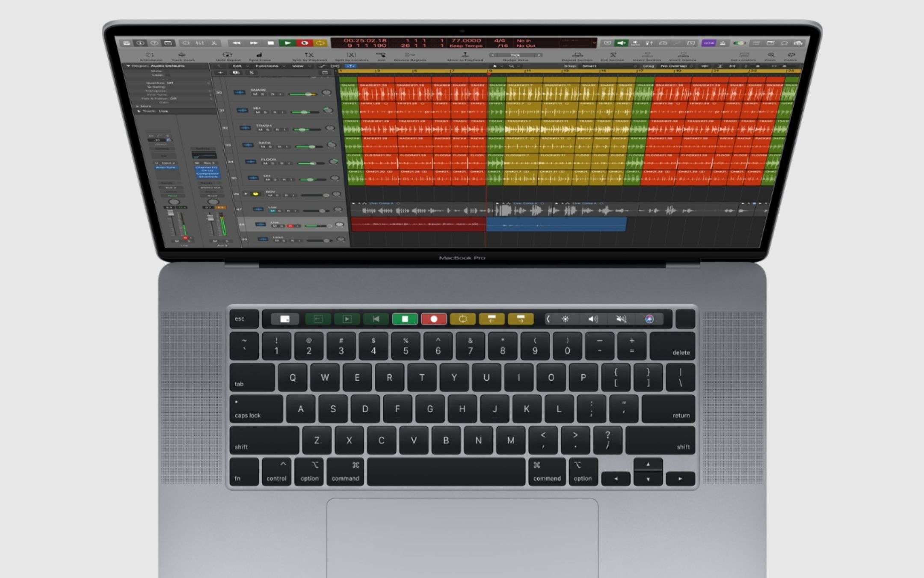
Task: Toggle the Catch Playhead button
Action: coord(350,66)
